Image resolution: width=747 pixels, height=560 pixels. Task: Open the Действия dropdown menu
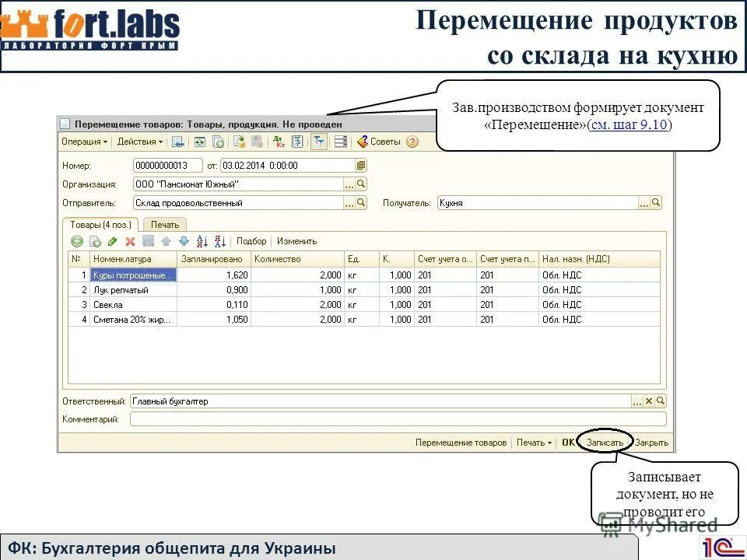pyautogui.click(x=140, y=142)
